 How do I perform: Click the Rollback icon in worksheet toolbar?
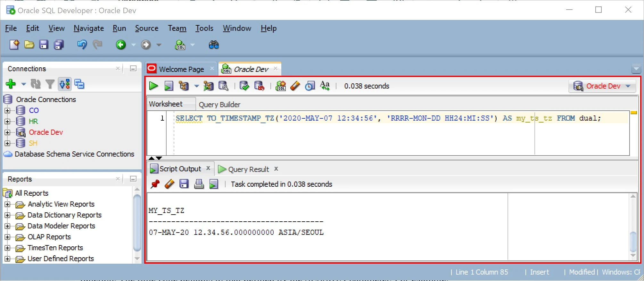[259, 86]
